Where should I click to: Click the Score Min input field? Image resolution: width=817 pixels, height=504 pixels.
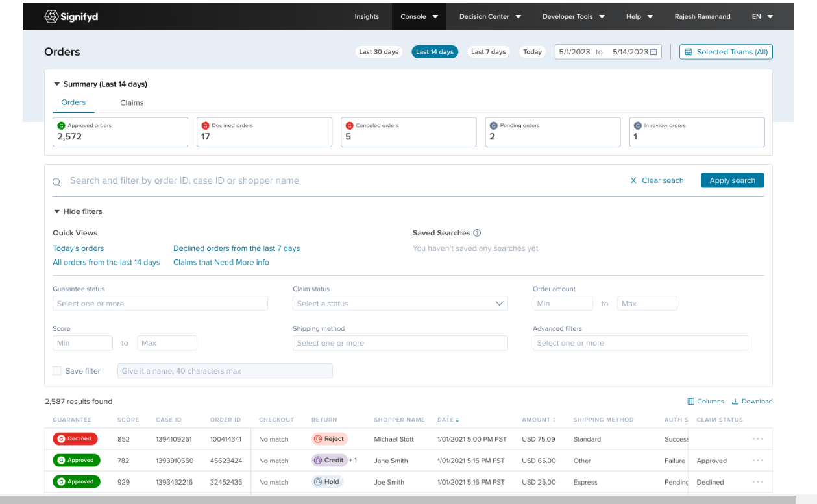(82, 343)
